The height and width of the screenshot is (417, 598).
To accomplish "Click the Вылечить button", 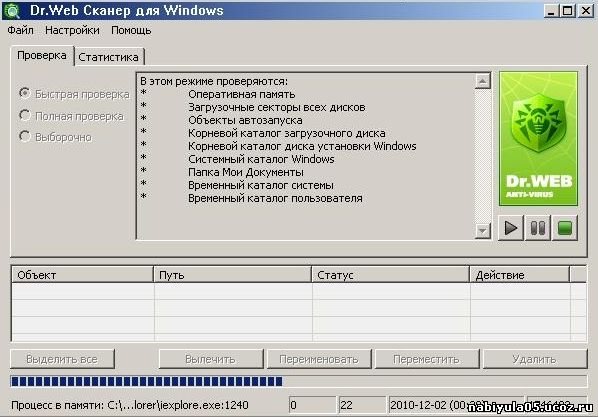I will (211, 359).
